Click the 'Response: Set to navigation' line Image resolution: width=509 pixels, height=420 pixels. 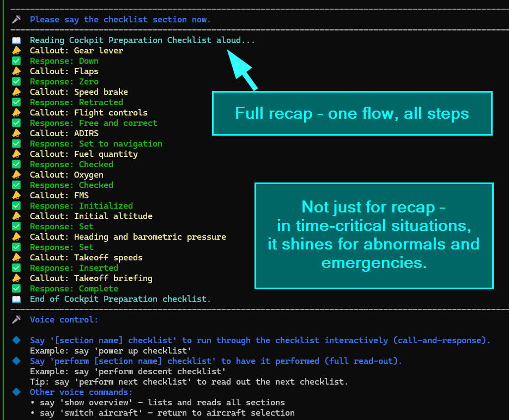tap(96, 144)
